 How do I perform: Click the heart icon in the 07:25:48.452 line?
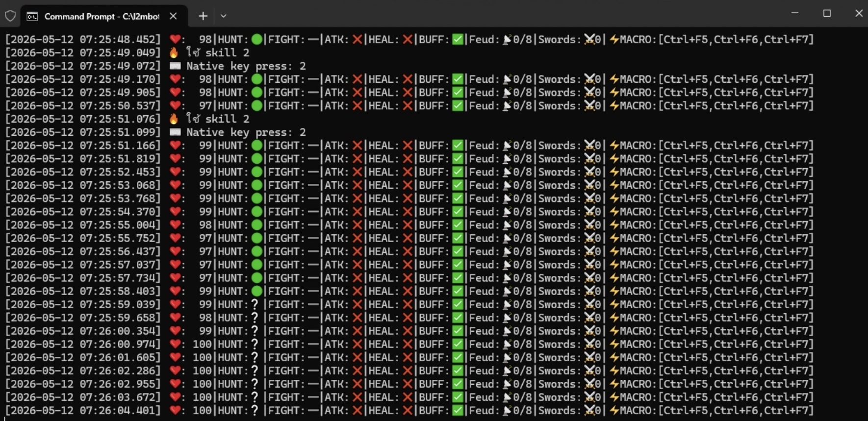pyautogui.click(x=175, y=39)
